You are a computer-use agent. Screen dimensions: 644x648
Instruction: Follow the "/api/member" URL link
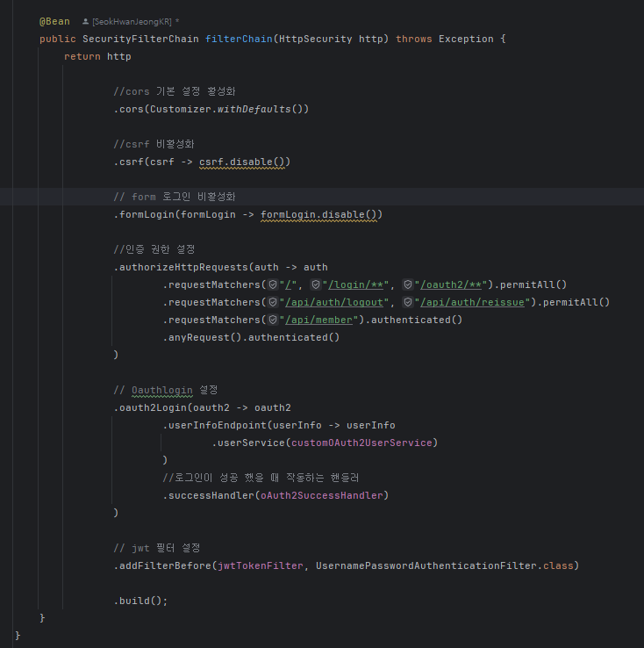[x=318, y=320]
